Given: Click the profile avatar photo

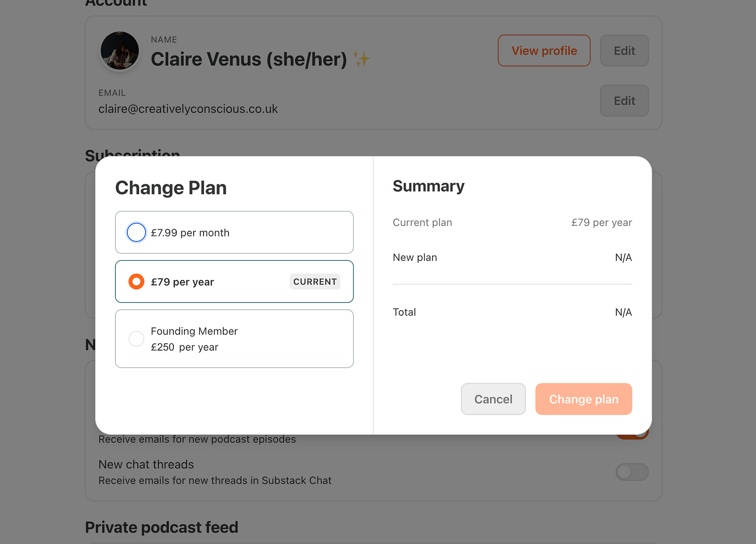Looking at the screenshot, I should coord(119,51).
